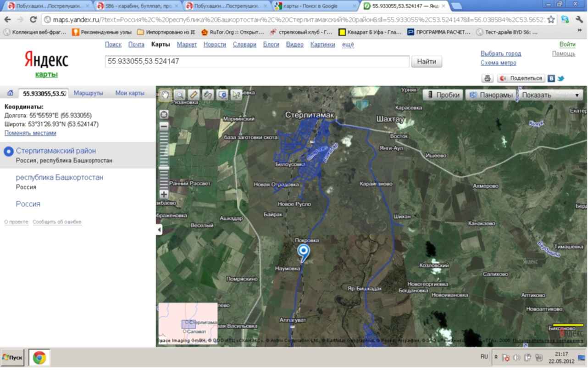Zoom in using the plus button
Image resolution: width=588 pixels, height=370 pixels.
pyautogui.click(x=164, y=195)
